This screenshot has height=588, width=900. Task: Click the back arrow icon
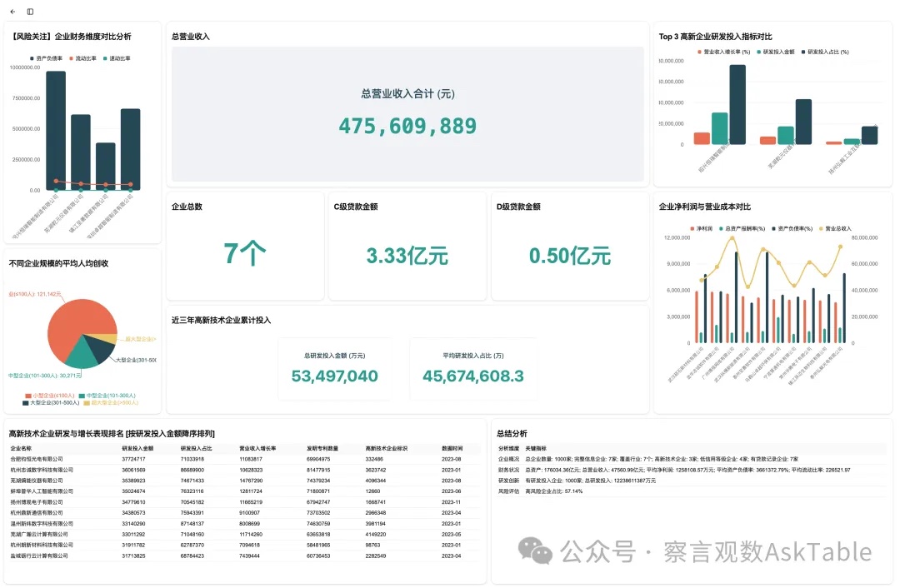[14, 12]
